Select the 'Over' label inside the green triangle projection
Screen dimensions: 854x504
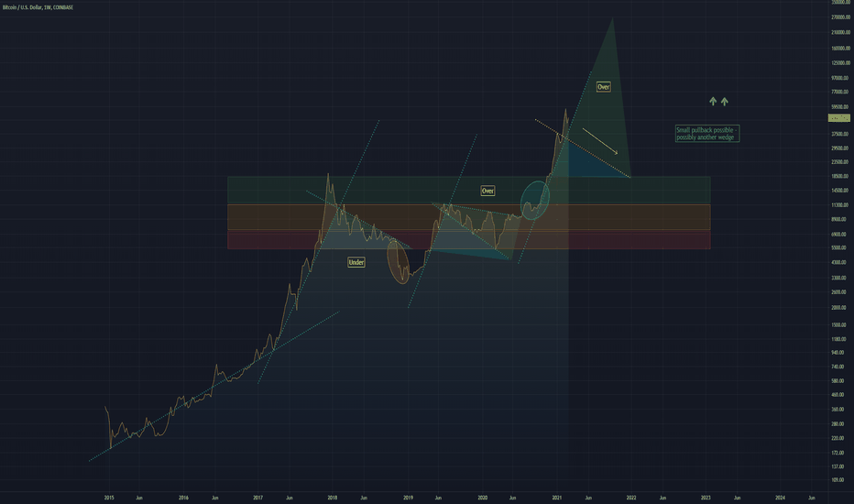click(x=604, y=87)
